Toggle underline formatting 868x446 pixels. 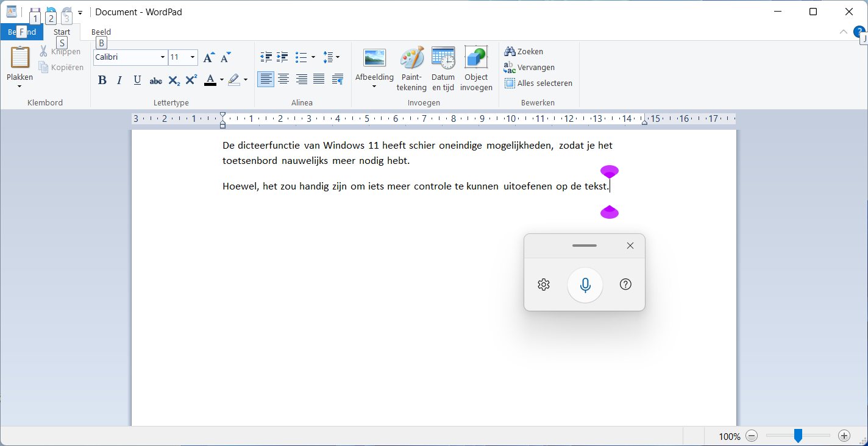[x=137, y=80]
